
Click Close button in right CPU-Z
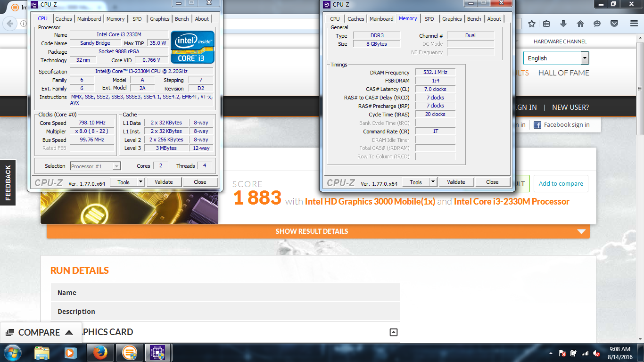492,182
